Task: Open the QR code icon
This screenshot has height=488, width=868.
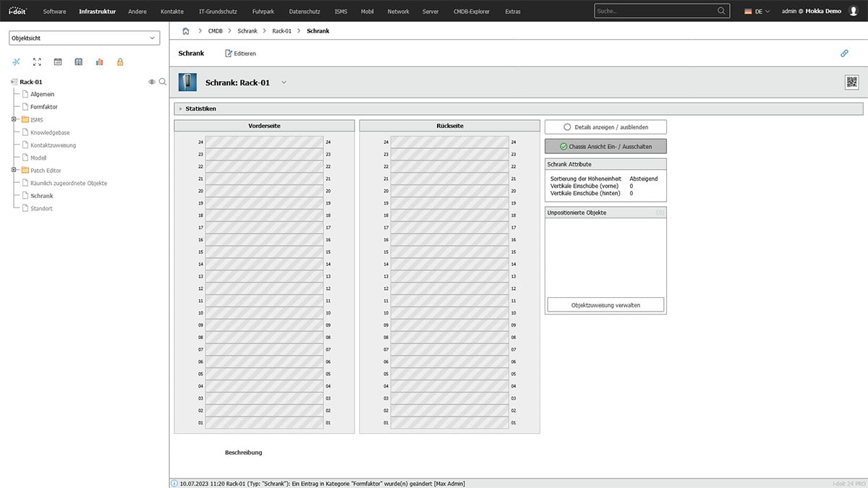Action: [x=851, y=82]
